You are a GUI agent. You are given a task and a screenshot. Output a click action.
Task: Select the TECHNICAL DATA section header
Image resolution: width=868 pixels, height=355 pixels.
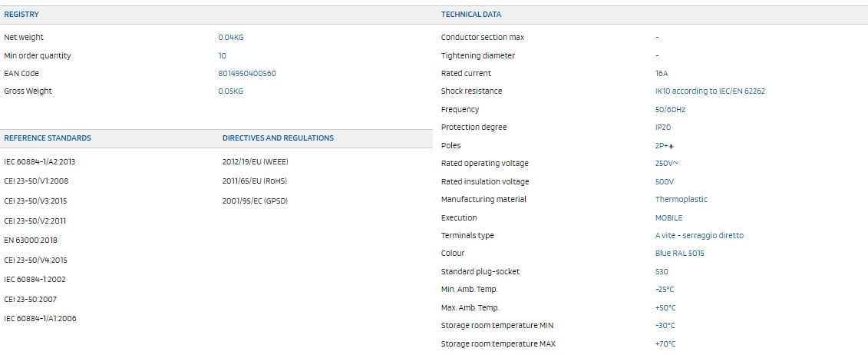point(471,15)
